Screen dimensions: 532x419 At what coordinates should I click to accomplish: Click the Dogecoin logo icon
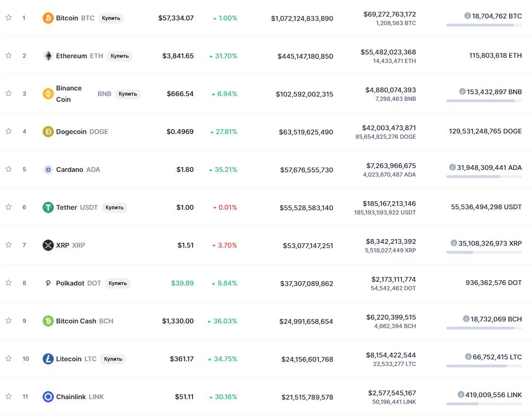(48, 132)
